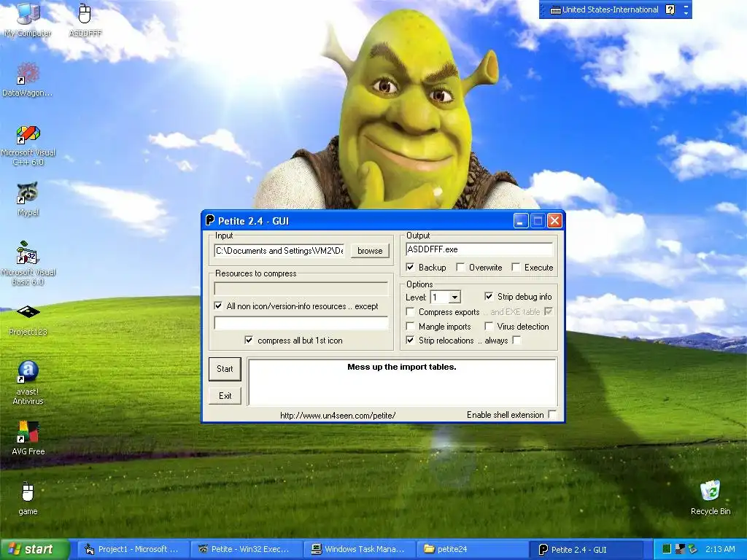Viewport: 747px width, 560px height.
Task: Open the compression Level dropdown
Action: click(454, 297)
